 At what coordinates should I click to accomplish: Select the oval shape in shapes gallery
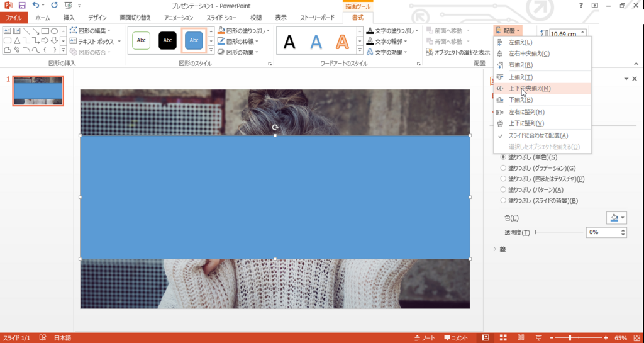point(54,31)
